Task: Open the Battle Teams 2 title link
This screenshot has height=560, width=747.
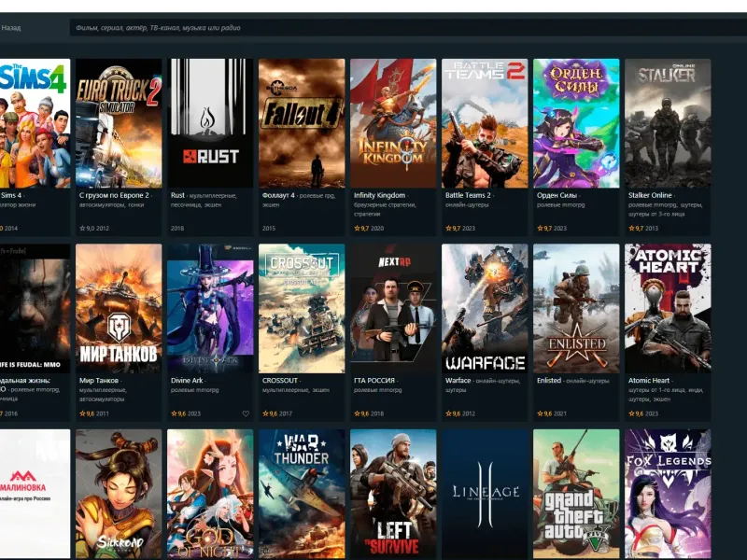Action: coord(468,195)
